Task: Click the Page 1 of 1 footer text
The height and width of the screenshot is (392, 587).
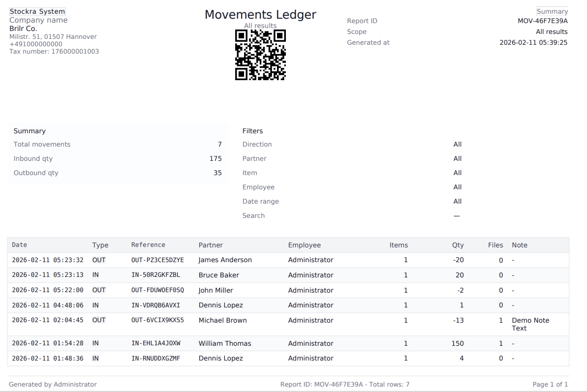Action: pyautogui.click(x=550, y=384)
